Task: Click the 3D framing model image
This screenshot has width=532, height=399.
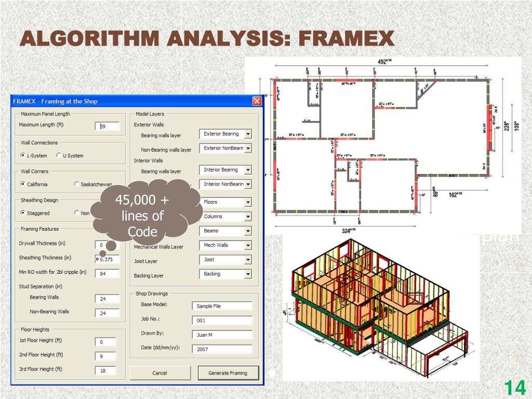Action: coord(381,307)
